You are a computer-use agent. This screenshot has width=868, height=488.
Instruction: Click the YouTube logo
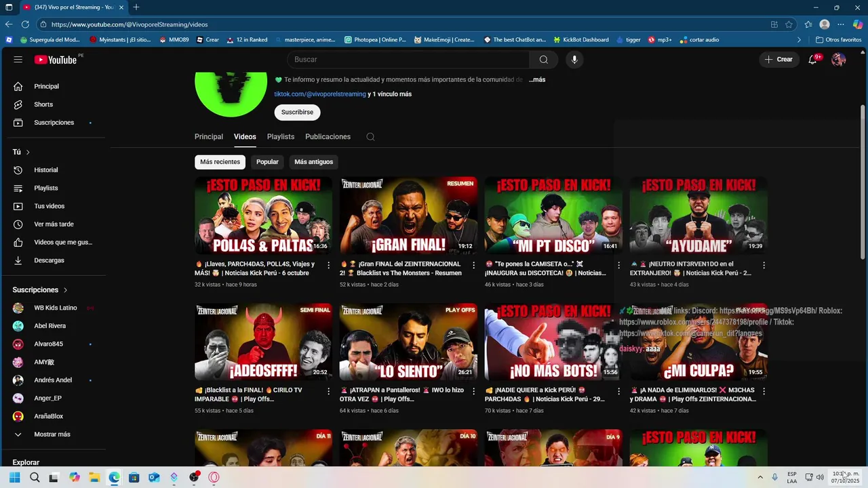coord(56,60)
